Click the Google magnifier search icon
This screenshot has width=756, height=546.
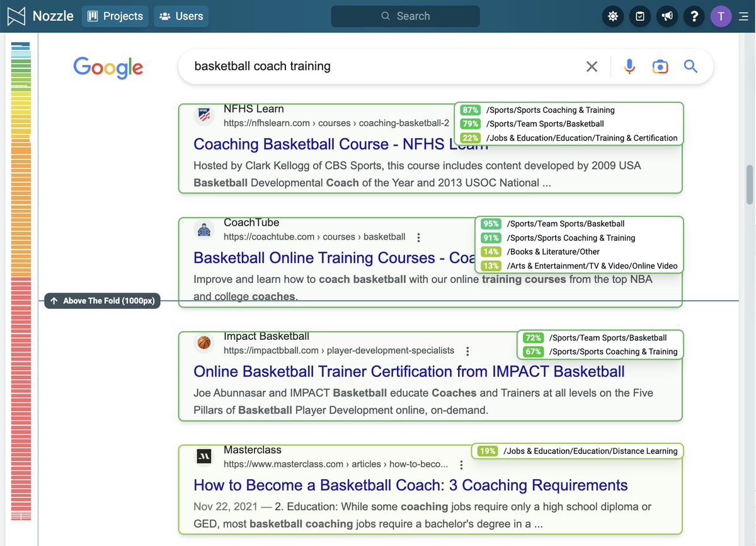[x=690, y=66]
